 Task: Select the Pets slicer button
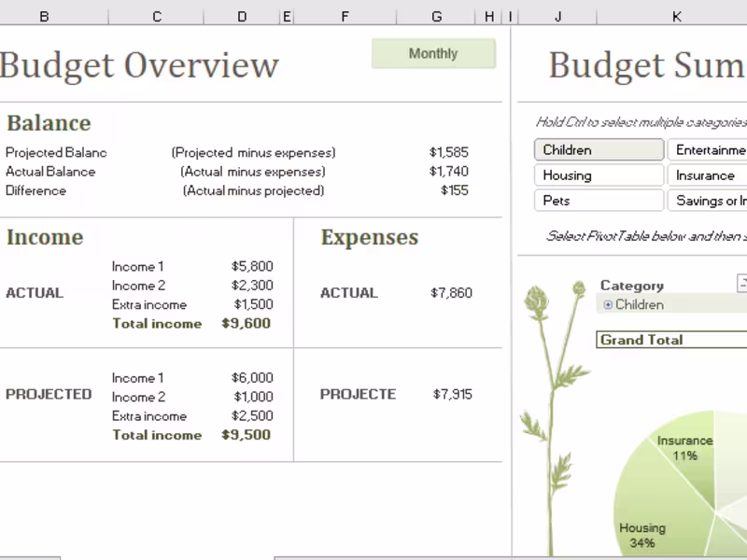click(x=599, y=201)
